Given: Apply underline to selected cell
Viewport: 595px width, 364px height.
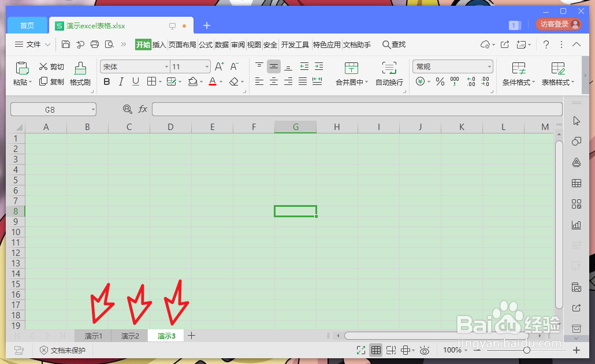Looking at the screenshot, I should click(135, 82).
